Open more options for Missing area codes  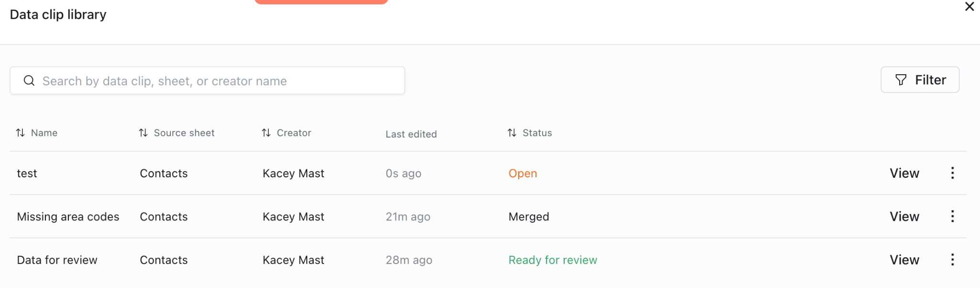(x=952, y=216)
